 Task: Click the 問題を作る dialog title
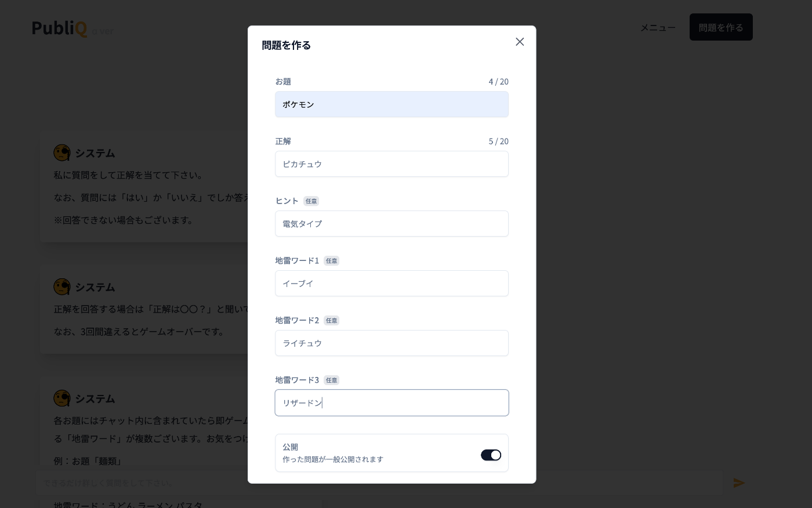[287, 45]
